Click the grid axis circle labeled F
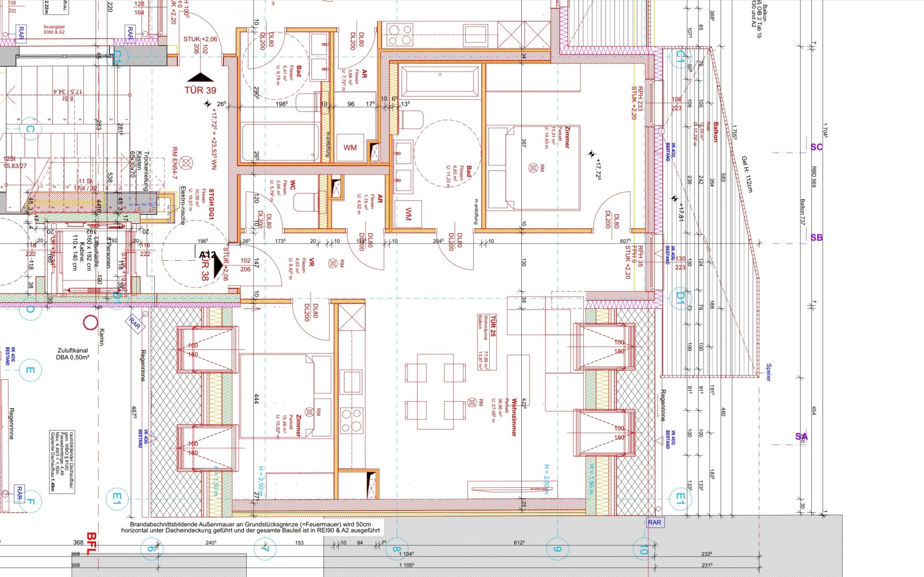This screenshot has height=577, width=924. click(30, 501)
